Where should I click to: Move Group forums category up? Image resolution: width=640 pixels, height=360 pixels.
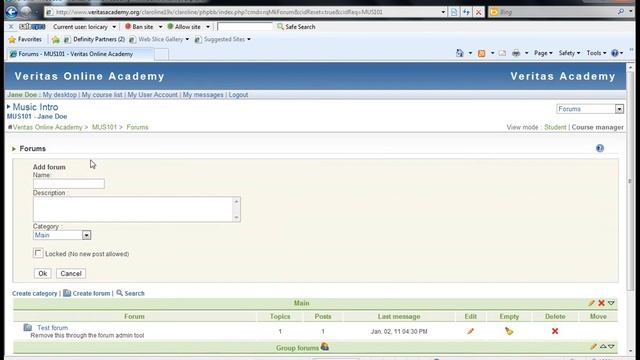tap(603, 347)
